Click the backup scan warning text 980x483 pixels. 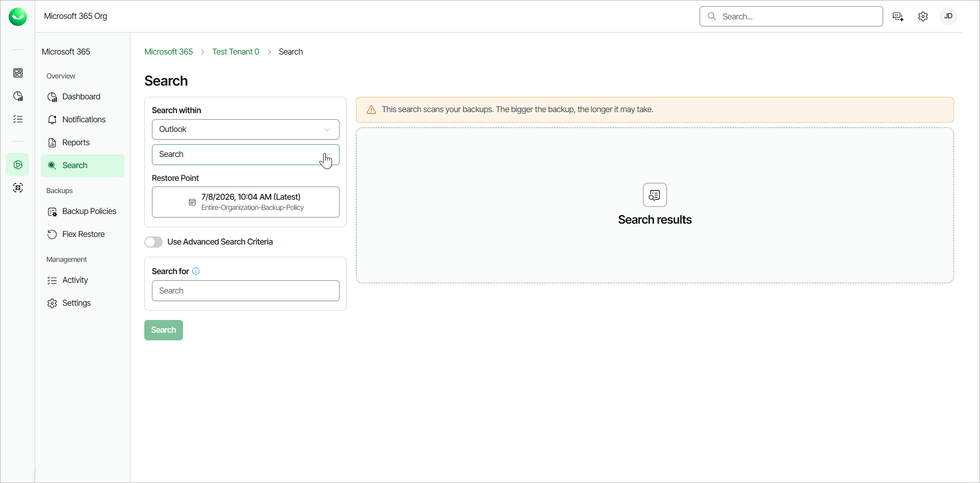(x=518, y=110)
